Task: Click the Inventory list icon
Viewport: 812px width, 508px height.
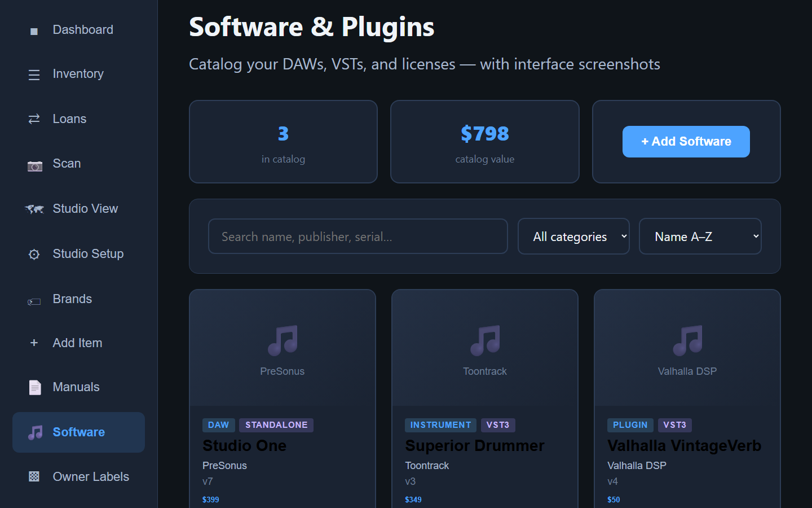Action: (34, 75)
